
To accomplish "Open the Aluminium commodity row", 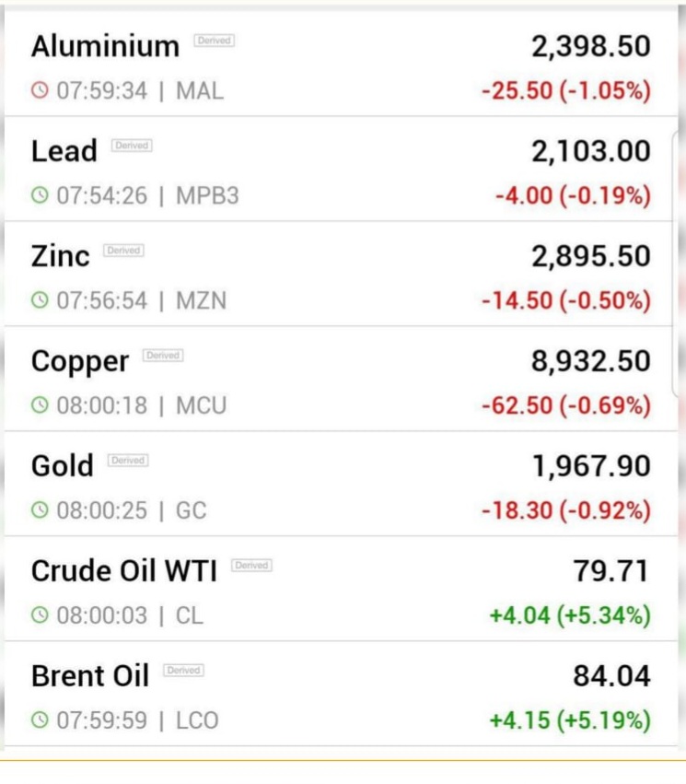I will (342, 64).
